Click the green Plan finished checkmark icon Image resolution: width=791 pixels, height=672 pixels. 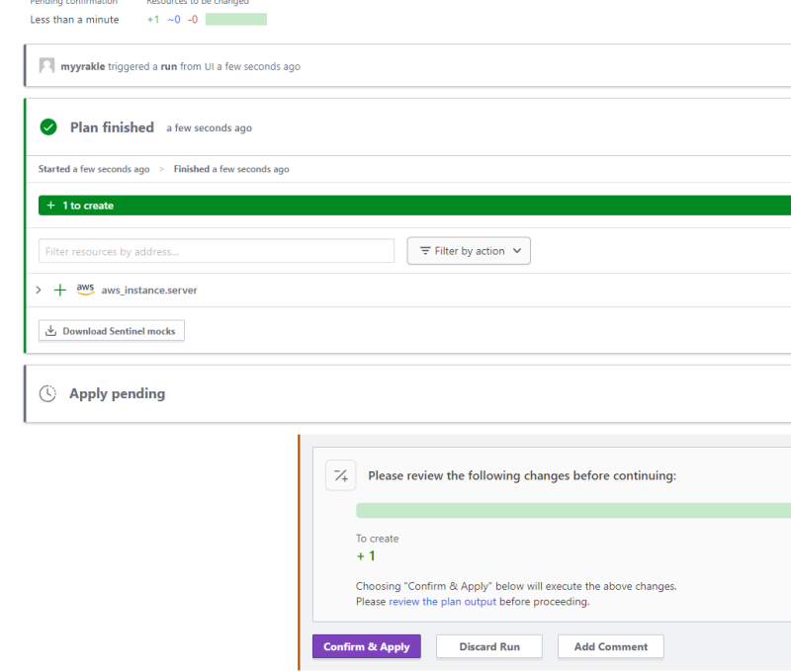point(48,127)
